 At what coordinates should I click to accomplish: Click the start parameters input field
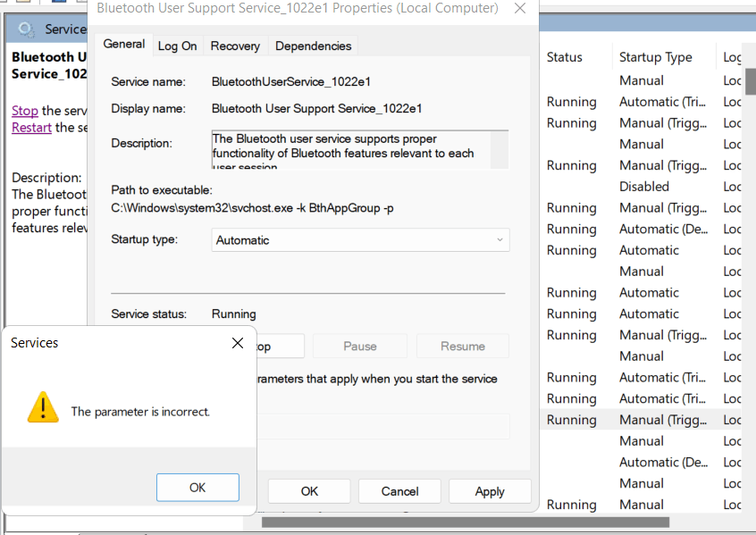[382, 426]
